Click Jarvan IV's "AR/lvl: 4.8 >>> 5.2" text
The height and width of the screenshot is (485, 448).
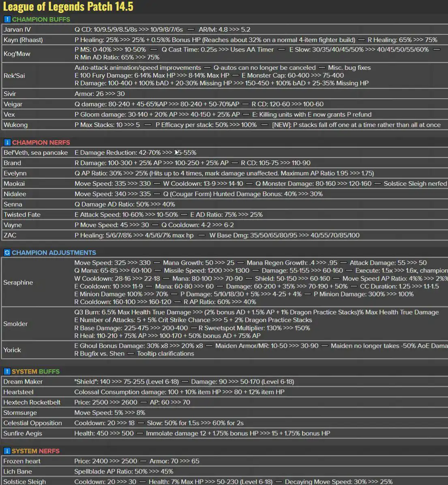point(225,29)
